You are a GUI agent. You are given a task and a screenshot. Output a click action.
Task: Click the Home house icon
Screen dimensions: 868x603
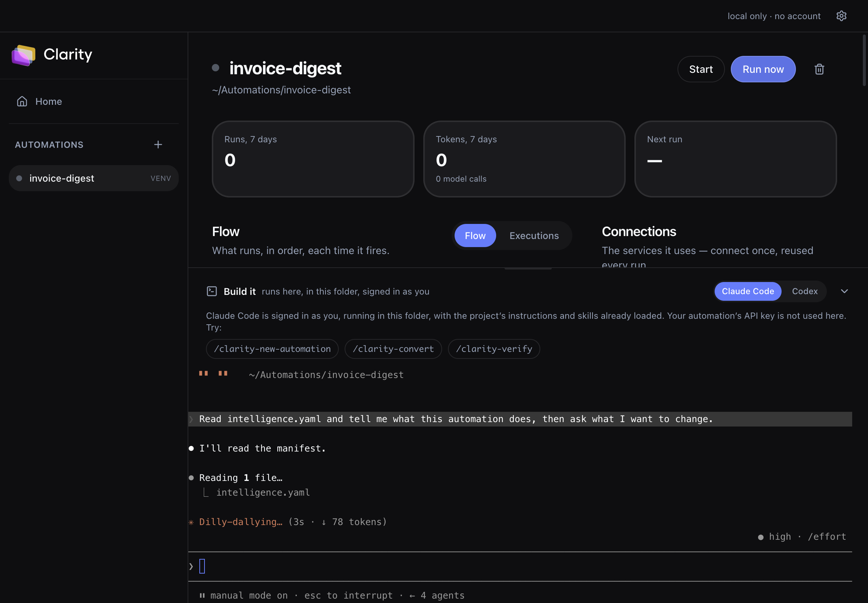coord(22,101)
